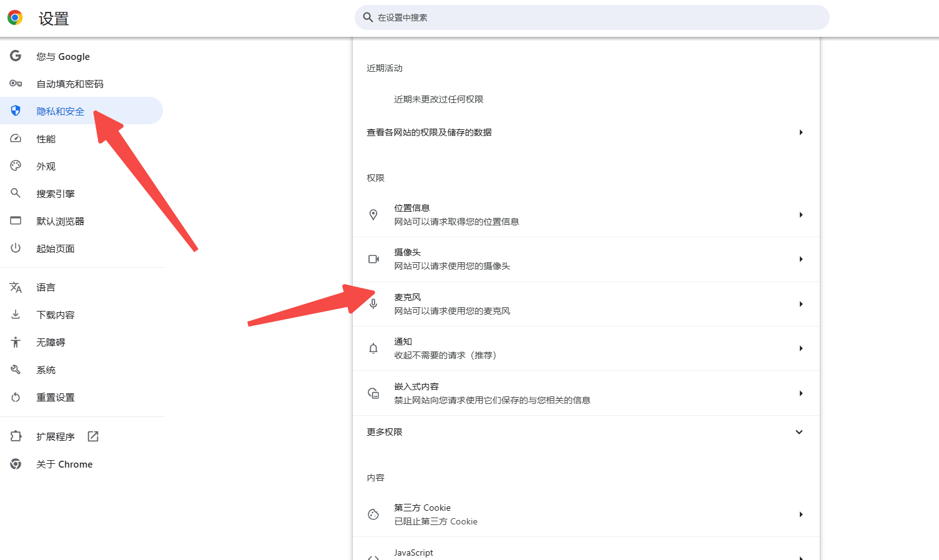
Task: Click the Chrome logo beside 设置
Action: [15, 17]
